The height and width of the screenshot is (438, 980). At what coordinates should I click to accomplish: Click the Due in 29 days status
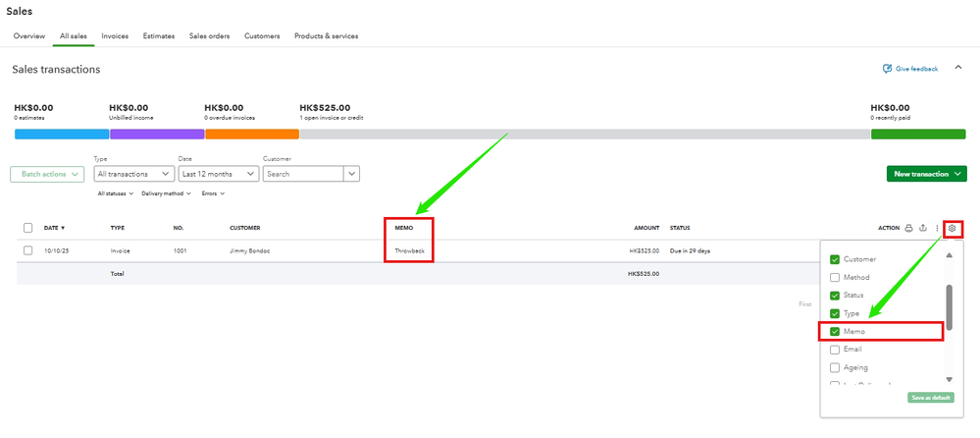coord(690,250)
